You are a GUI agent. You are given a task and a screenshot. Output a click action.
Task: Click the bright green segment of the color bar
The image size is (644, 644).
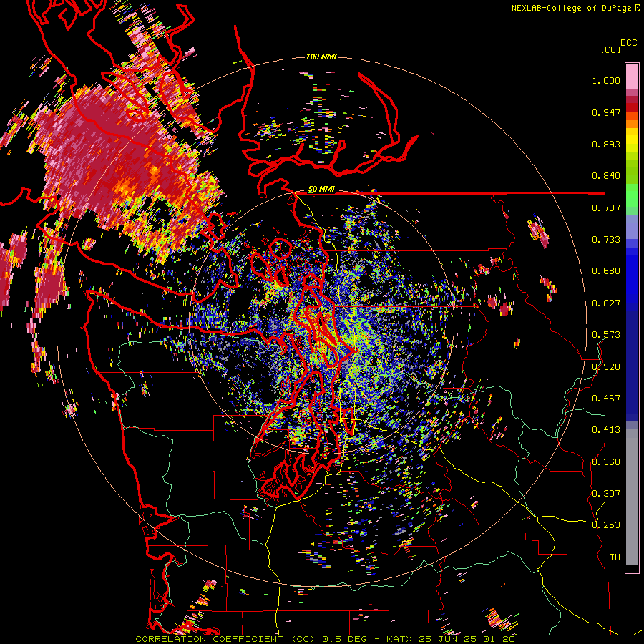[632, 195]
